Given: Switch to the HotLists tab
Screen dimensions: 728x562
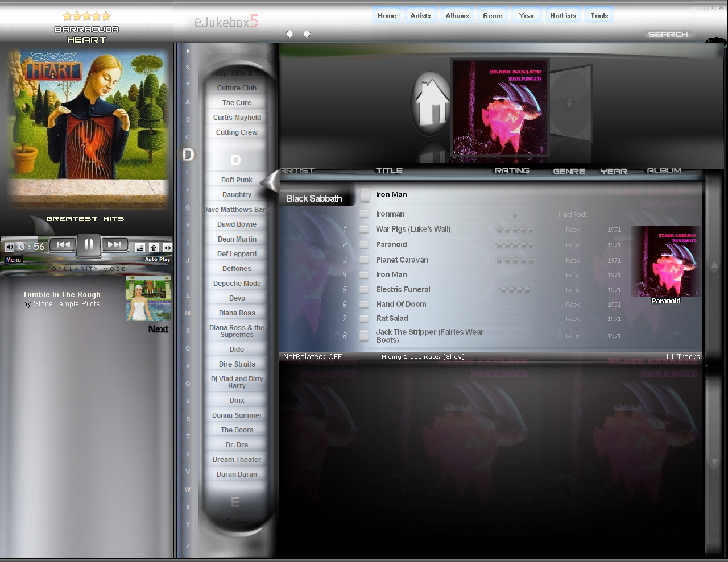Looking at the screenshot, I should [x=562, y=16].
